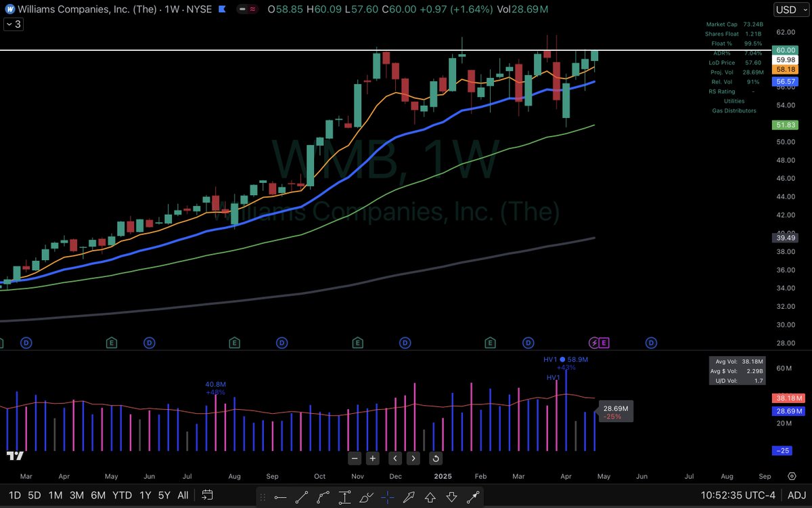Screen dimensions: 812x508
Task: Select the 1D time range
Action: tap(14, 494)
